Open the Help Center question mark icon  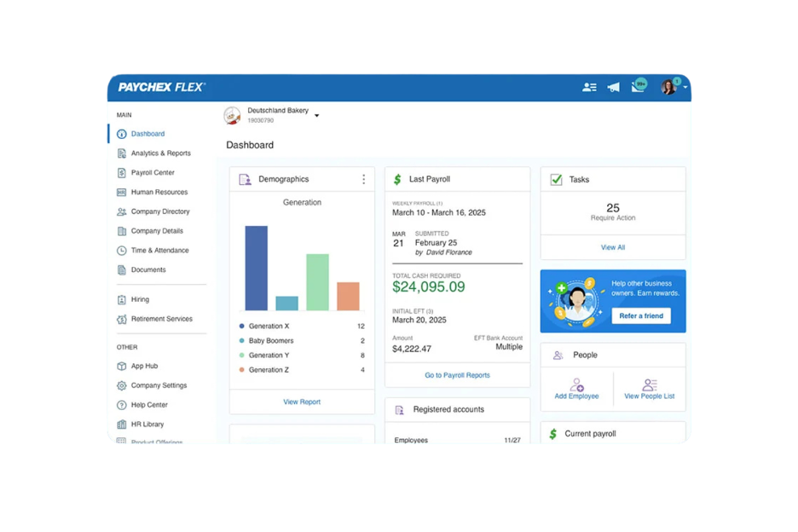tap(122, 405)
